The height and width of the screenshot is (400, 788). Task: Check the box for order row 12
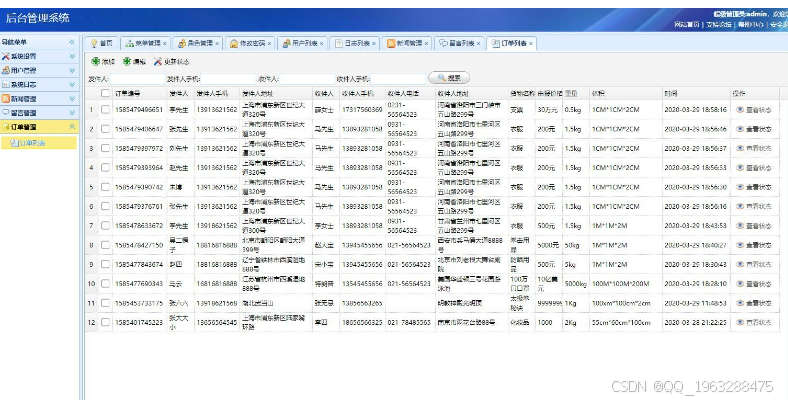tap(105, 322)
